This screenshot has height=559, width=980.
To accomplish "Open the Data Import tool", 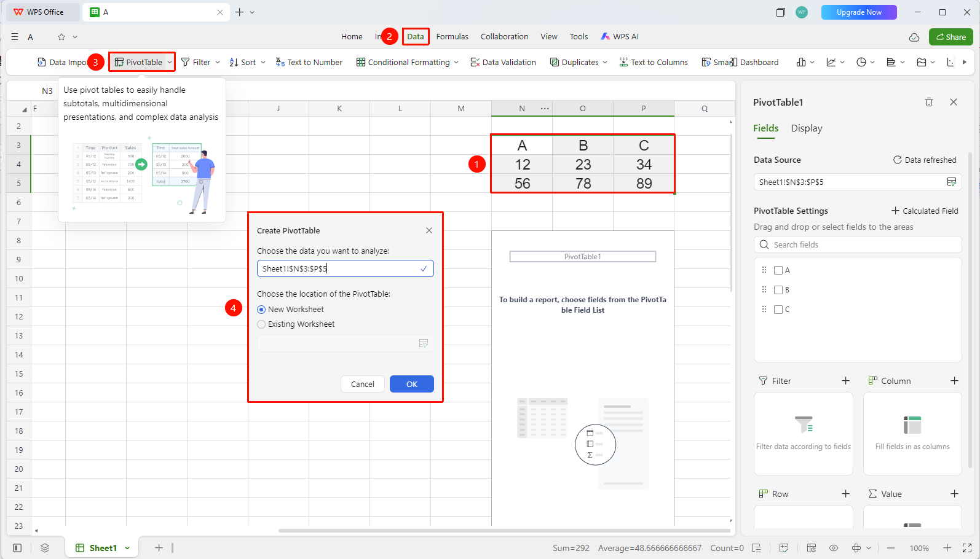I will click(62, 62).
